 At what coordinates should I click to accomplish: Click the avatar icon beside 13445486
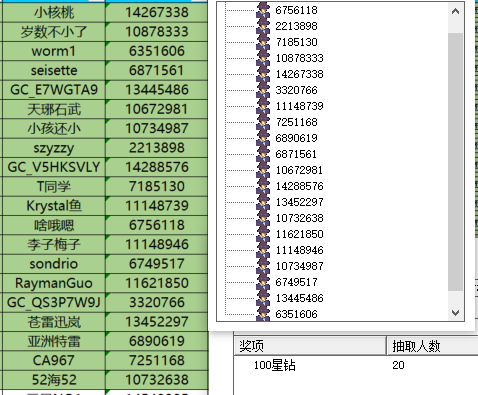tap(263, 298)
